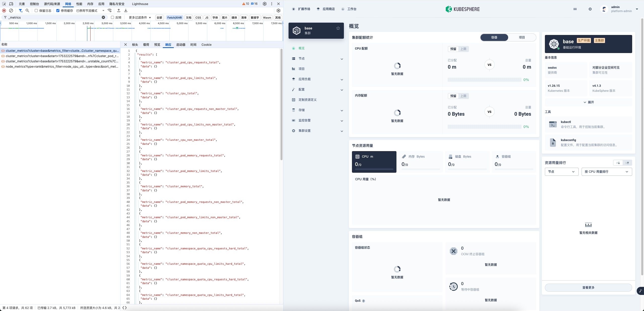Open 工作台 in top navigation

(349, 9)
